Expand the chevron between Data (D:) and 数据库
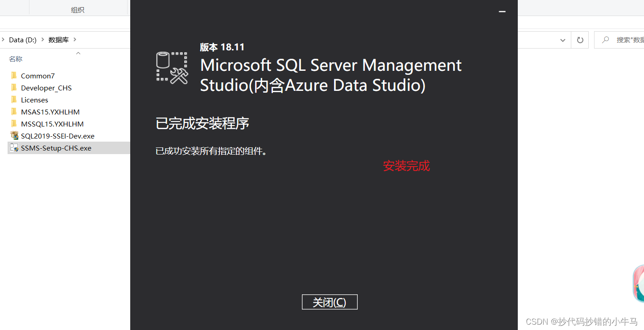 click(x=43, y=40)
